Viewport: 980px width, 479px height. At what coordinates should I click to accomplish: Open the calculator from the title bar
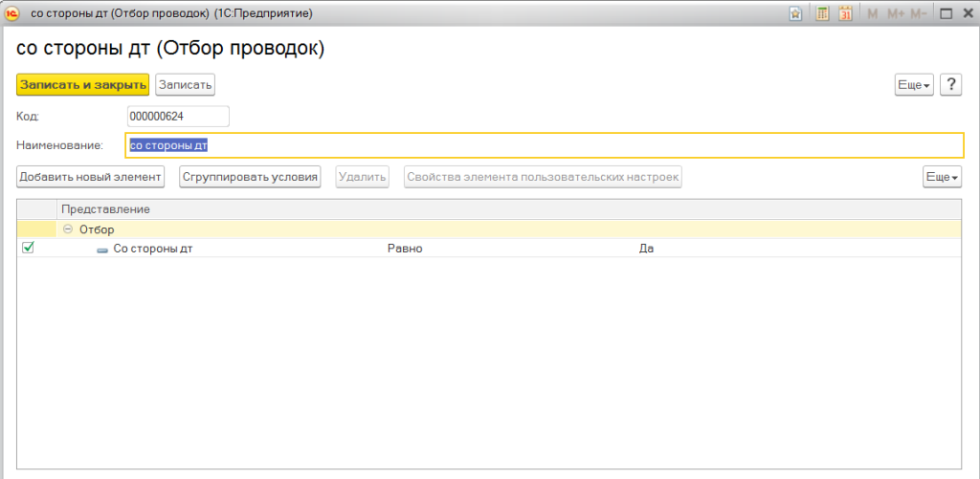click(822, 14)
